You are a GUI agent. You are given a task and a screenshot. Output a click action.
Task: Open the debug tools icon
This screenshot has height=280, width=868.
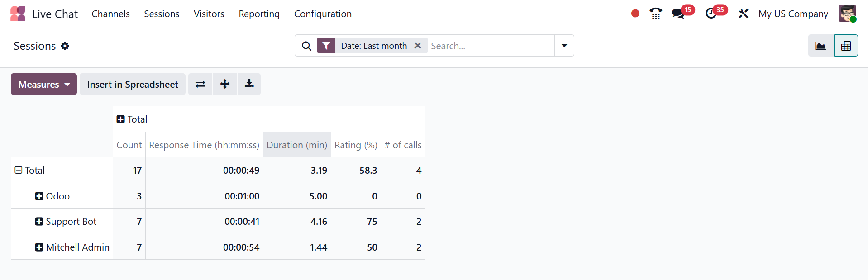(x=743, y=14)
